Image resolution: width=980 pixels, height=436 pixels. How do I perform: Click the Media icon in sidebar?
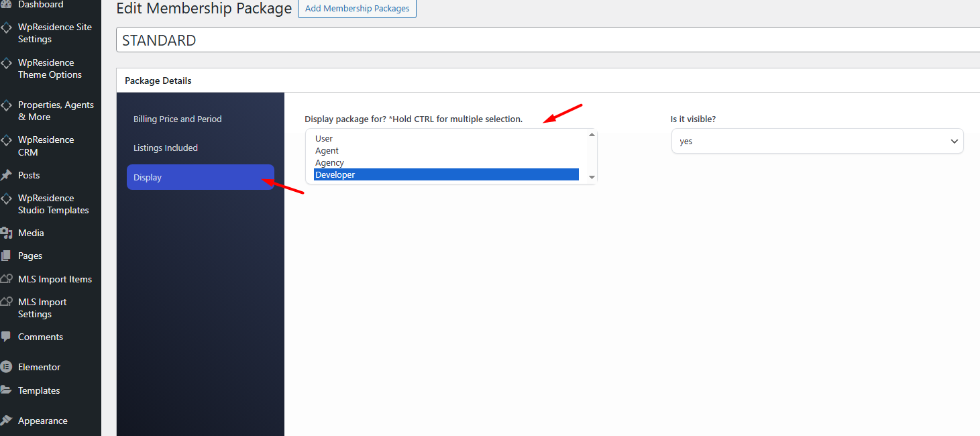tap(6, 233)
